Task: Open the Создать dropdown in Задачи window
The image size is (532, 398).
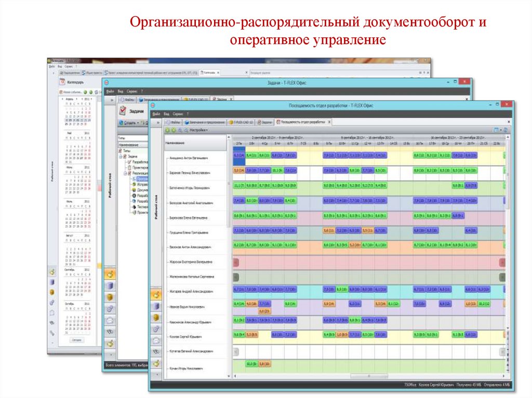Action: (129, 123)
